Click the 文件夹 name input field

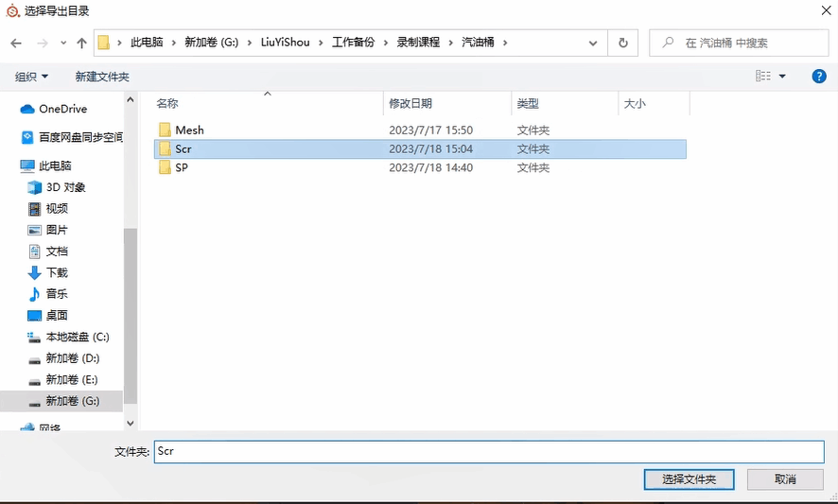click(x=489, y=452)
